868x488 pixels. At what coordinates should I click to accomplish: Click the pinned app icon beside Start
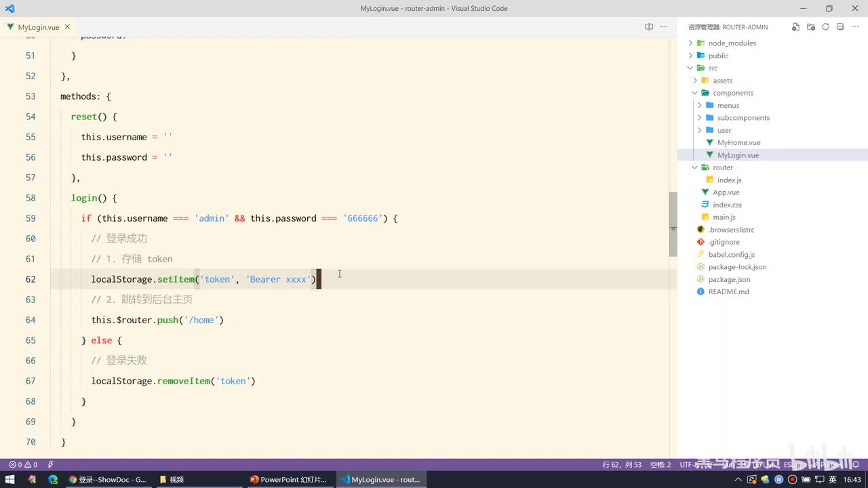coord(32,479)
